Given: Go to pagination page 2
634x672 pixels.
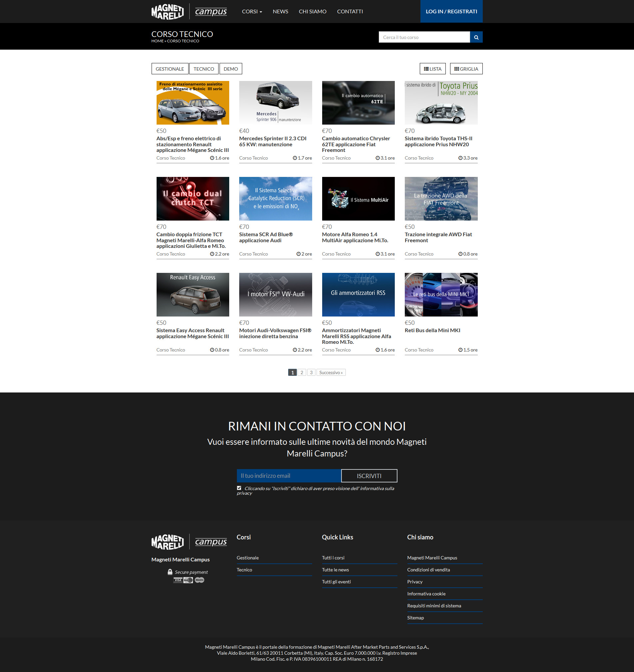Looking at the screenshot, I should (x=302, y=372).
